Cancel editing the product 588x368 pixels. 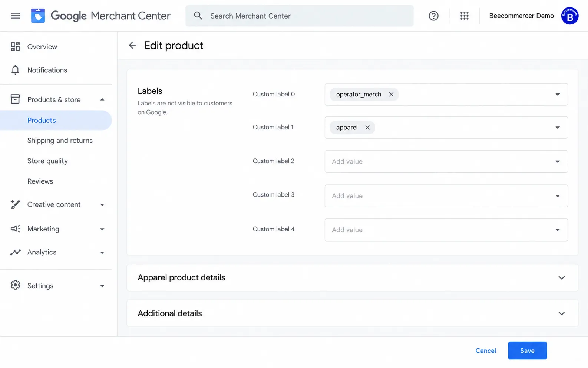(x=486, y=351)
